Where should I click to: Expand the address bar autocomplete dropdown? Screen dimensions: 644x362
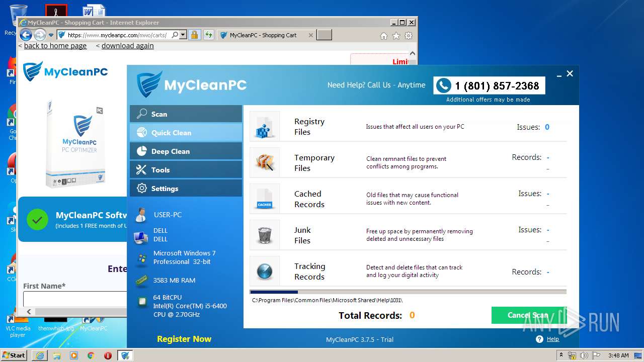(183, 35)
